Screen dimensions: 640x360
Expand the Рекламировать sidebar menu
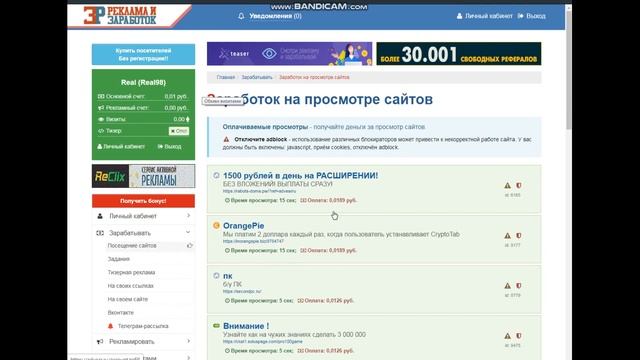143,342
